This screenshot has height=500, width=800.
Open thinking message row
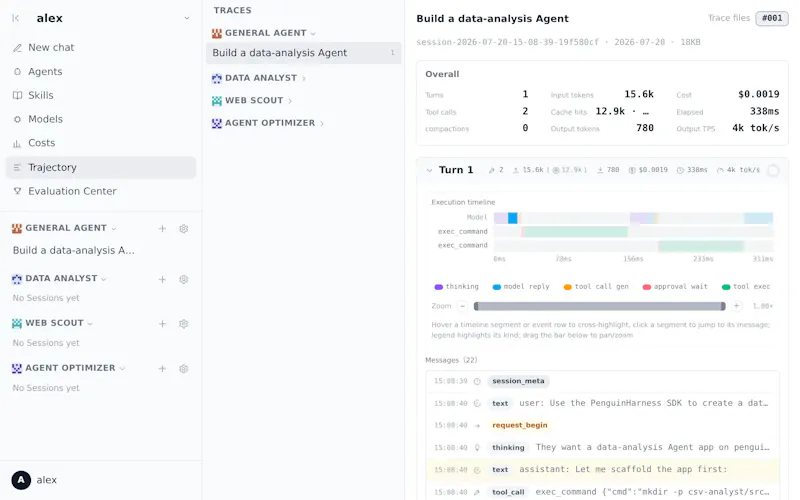[x=603, y=447]
